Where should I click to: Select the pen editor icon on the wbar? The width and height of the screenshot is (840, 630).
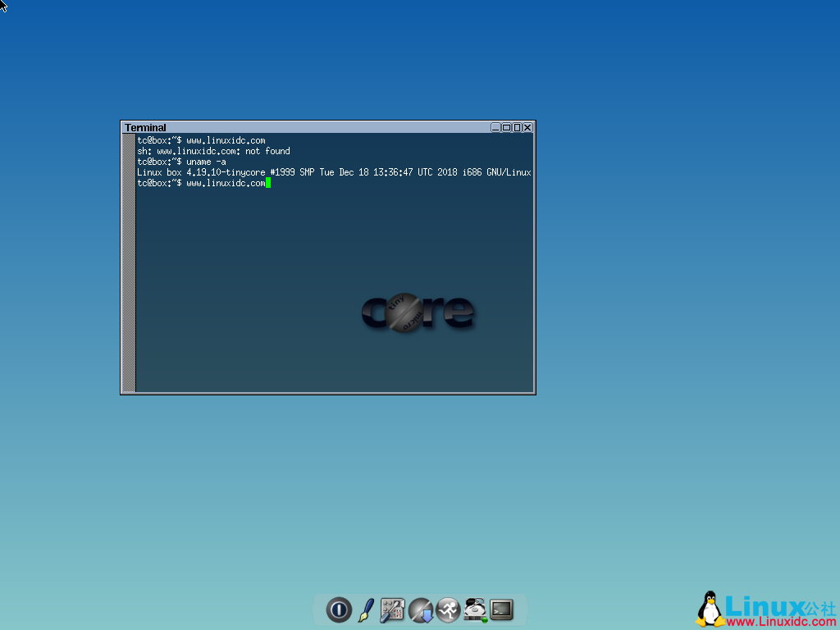365,609
